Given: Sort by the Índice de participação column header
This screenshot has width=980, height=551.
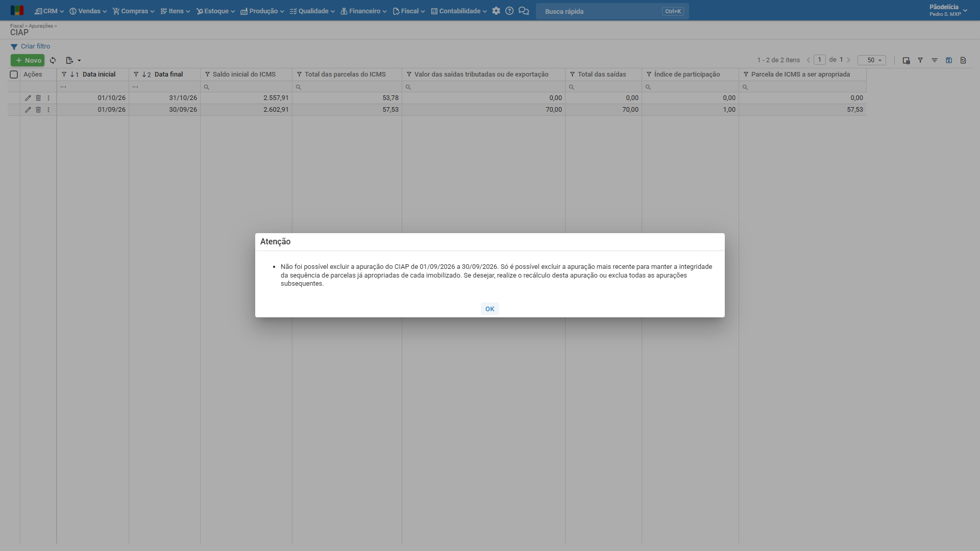Looking at the screenshot, I should 687,74.
